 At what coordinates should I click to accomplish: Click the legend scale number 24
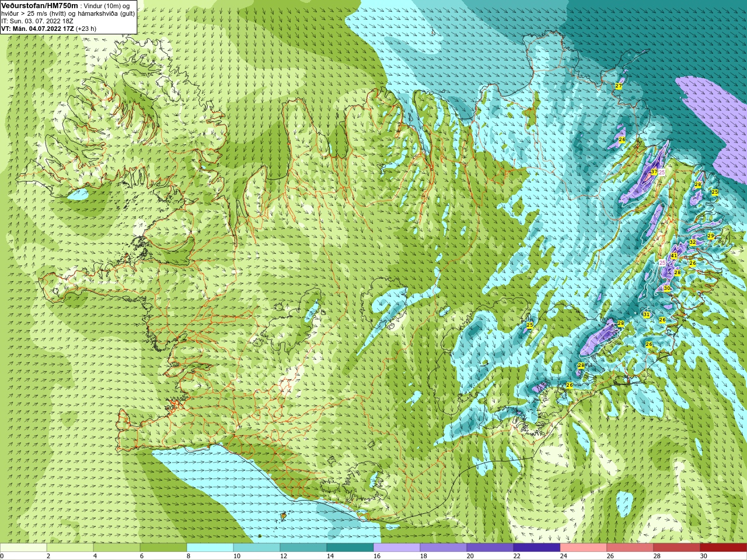point(563,556)
